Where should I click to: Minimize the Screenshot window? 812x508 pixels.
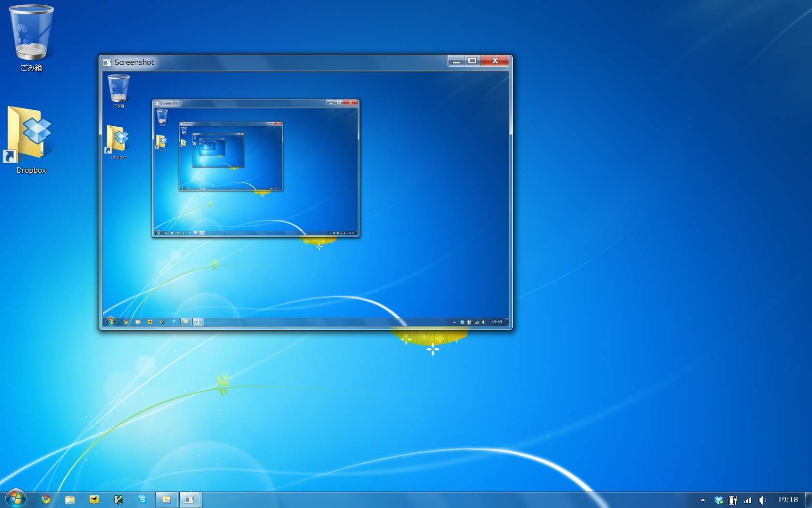click(456, 60)
